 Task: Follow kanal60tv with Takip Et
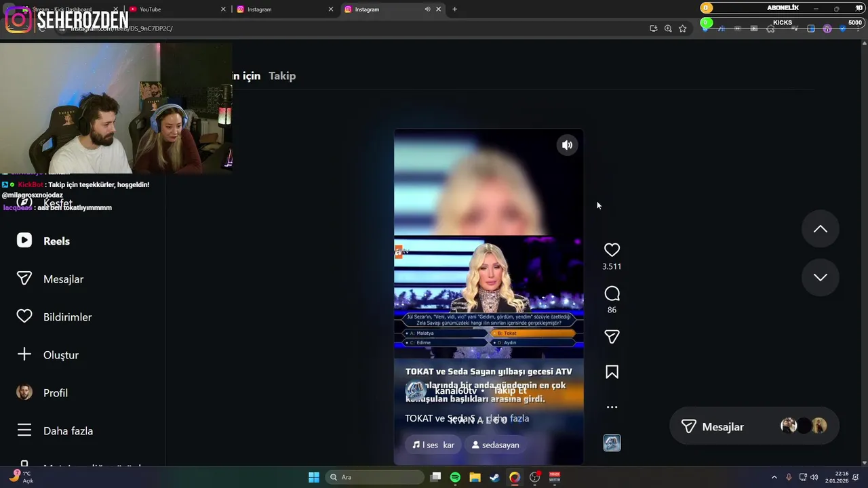click(510, 390)
